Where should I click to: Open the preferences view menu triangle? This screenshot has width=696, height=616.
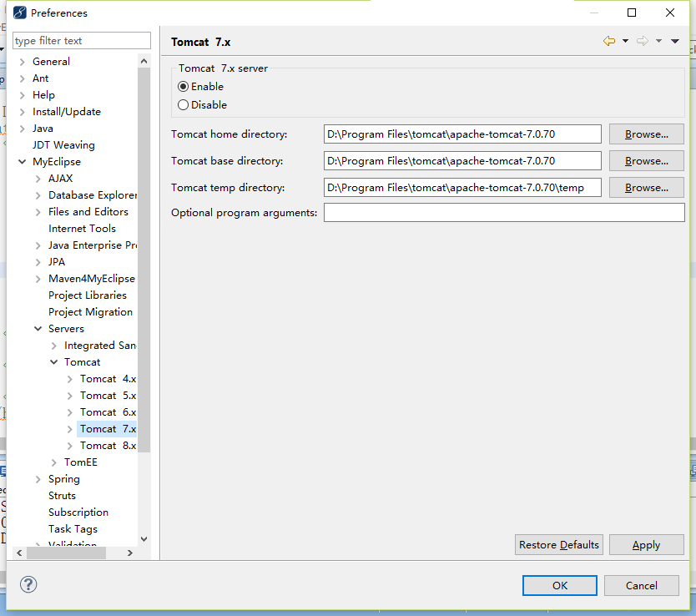tap(674, 41)
